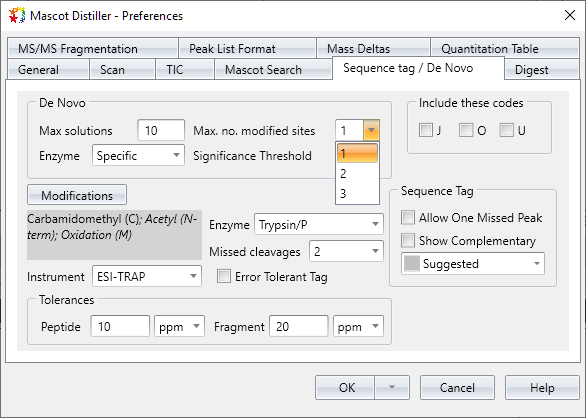
Task: Check the Error Tolerant Tag box
Action: coord(224,277)
